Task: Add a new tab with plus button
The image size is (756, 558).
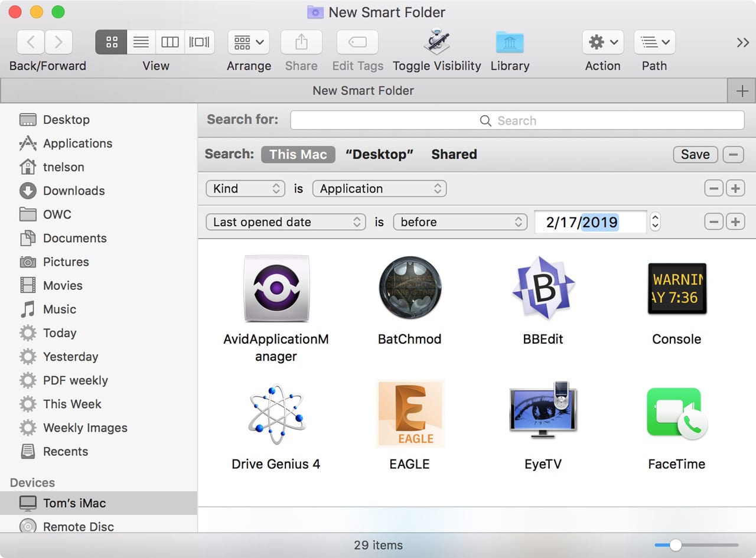Action: [x=742, y=91]
